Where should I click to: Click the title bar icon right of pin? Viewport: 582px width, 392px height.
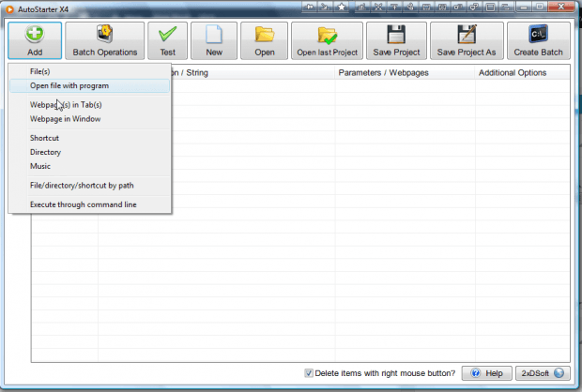tap(325, 7)
